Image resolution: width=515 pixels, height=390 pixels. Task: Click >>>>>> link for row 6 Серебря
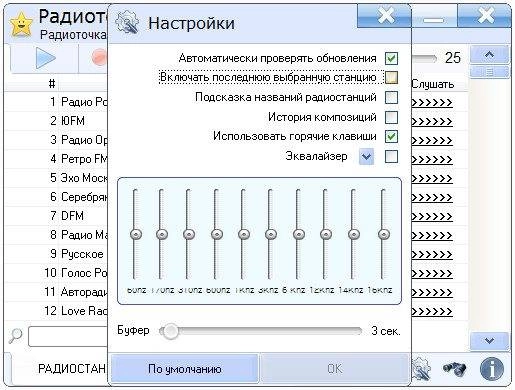[x=432, y=197]
